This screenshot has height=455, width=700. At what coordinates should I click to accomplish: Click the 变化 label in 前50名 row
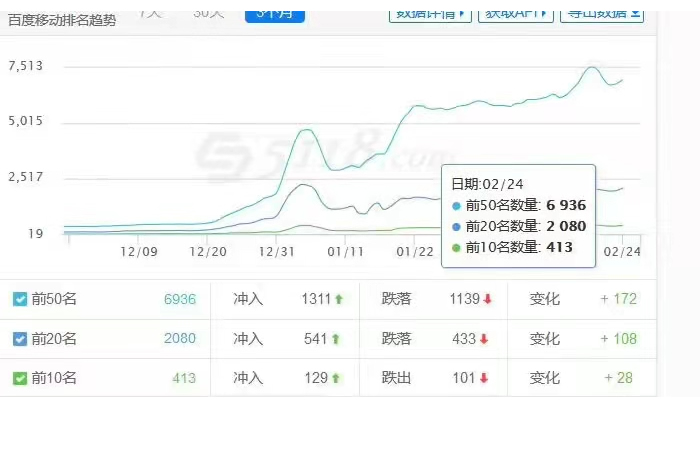coord(545,299)
